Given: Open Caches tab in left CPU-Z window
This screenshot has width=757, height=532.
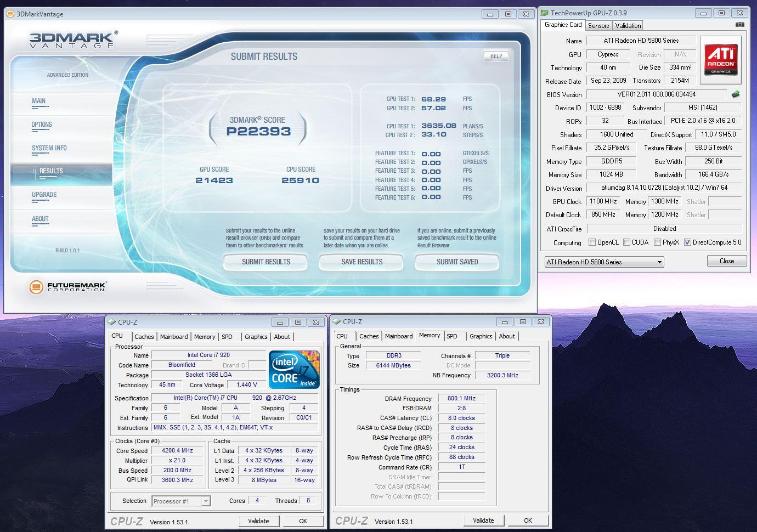Looking at the screenshot, I should [144, 337].
